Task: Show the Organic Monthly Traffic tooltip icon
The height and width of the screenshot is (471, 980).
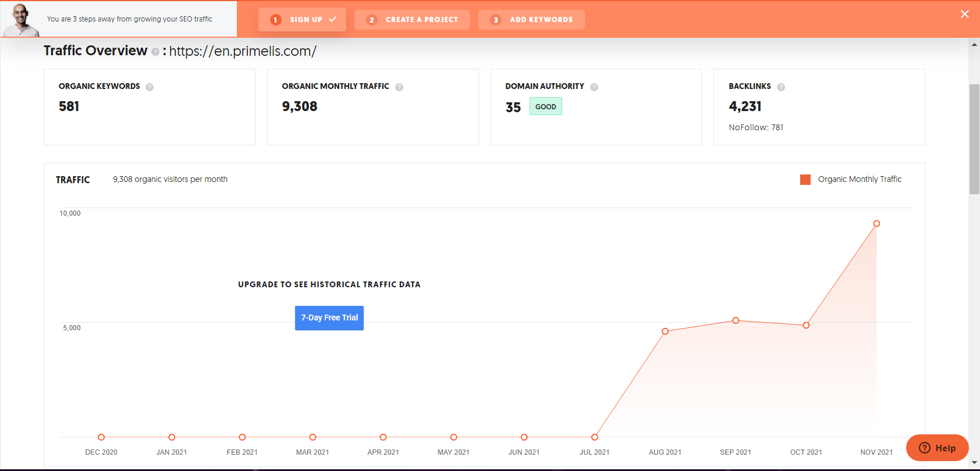Action: (x=399, y=87)
